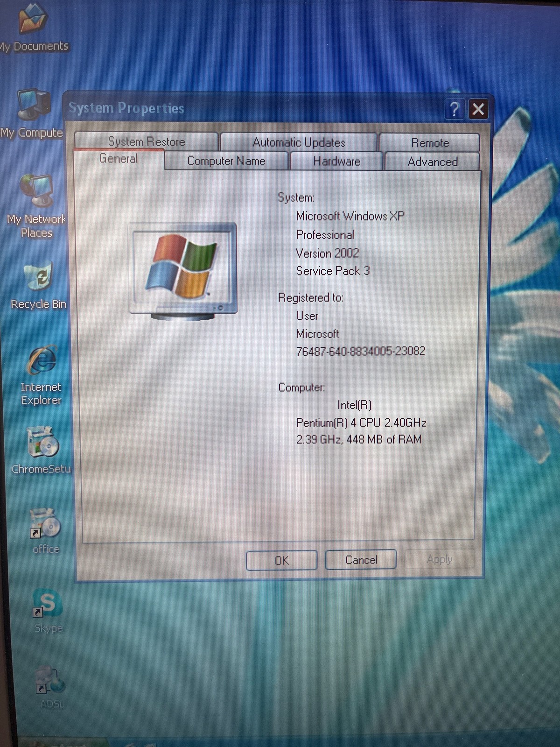The image size is (560, 747).
Task: Confirm with the OK button
Action: (282, 560)
